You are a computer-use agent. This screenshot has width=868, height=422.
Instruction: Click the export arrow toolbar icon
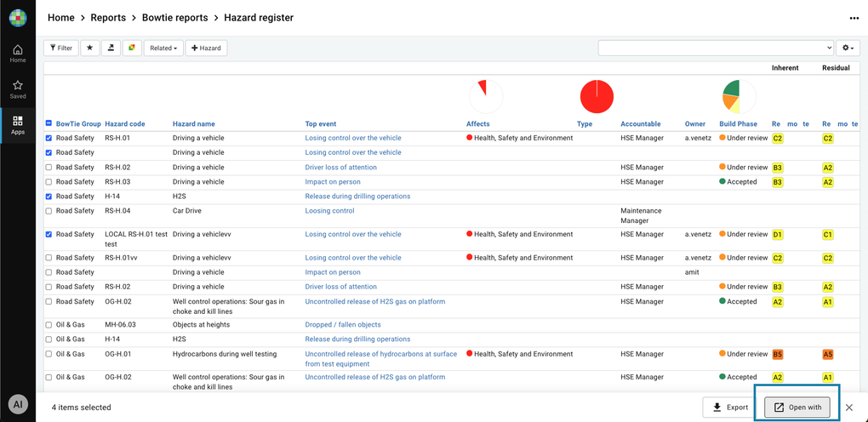click(111, 48)
